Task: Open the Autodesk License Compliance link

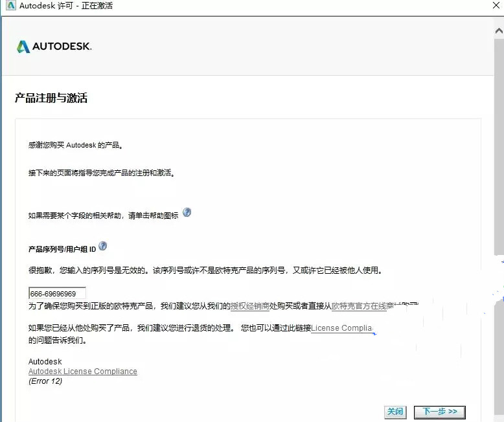Action: pos(83,372)
